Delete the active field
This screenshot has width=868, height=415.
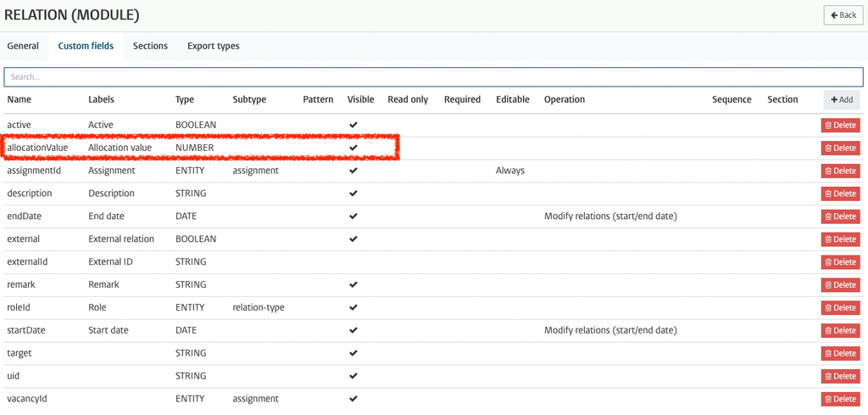tap(840, 126)
